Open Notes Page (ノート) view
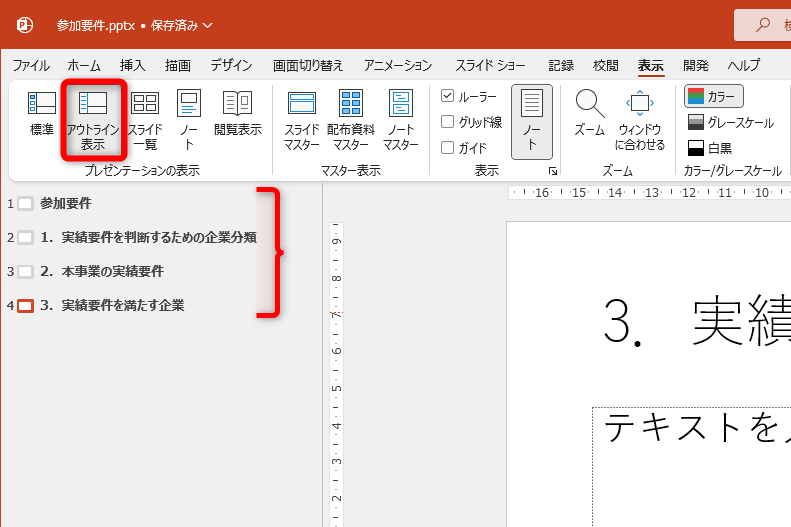Image resolution: width=791 pixels, height=527 pixels. (189, 120)
